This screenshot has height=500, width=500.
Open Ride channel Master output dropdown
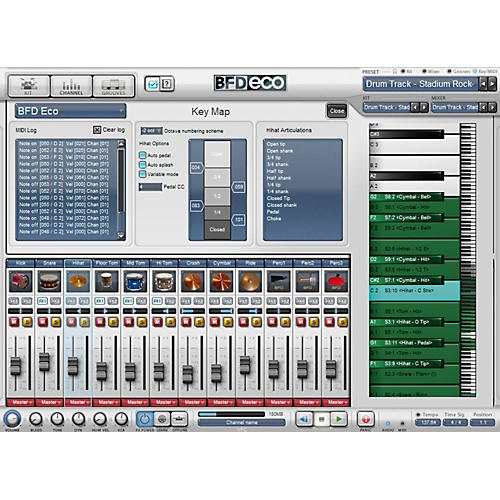coord(250,402)
